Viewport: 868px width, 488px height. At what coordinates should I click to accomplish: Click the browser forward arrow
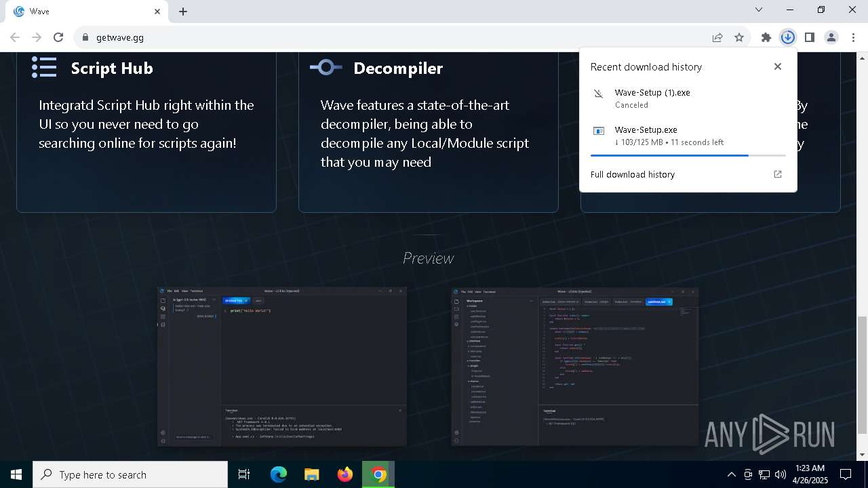pos(37,37)
